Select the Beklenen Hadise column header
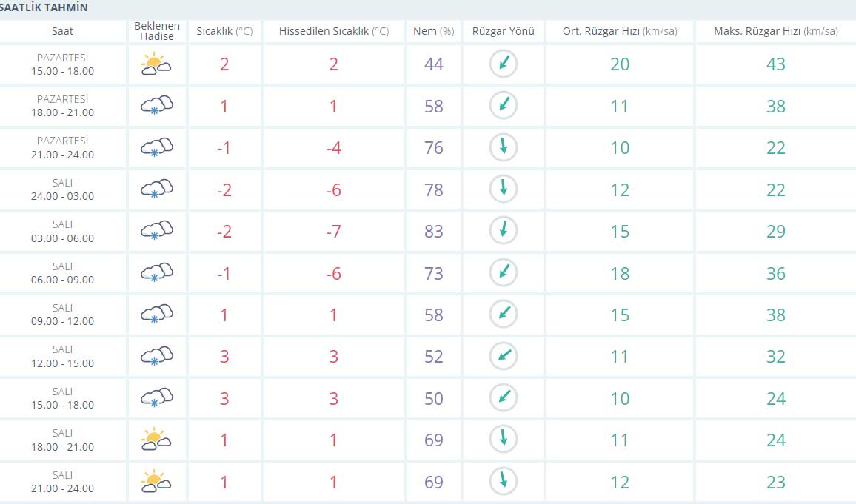The width and height of the screenshot is (856, 504). click(x=156, y=31)
